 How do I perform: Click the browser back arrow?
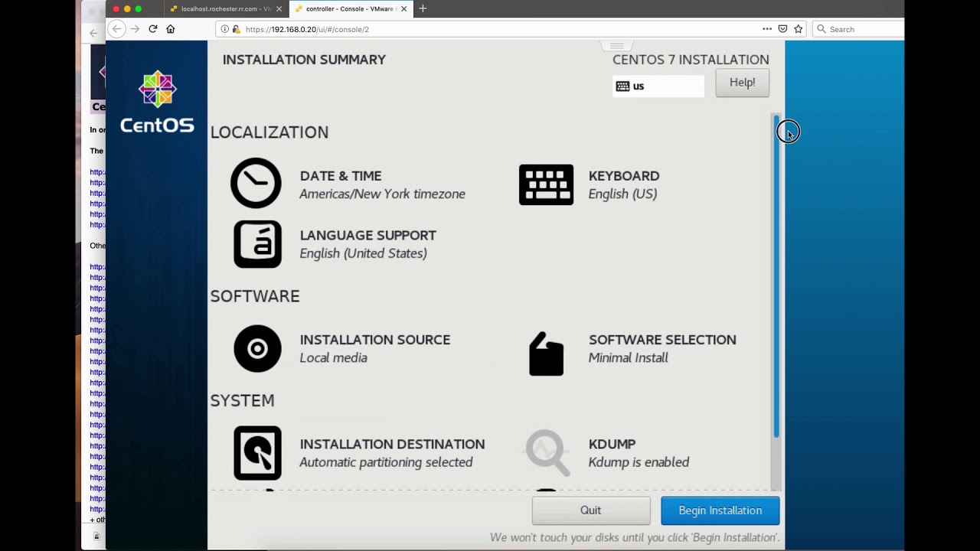coord(116,29)
